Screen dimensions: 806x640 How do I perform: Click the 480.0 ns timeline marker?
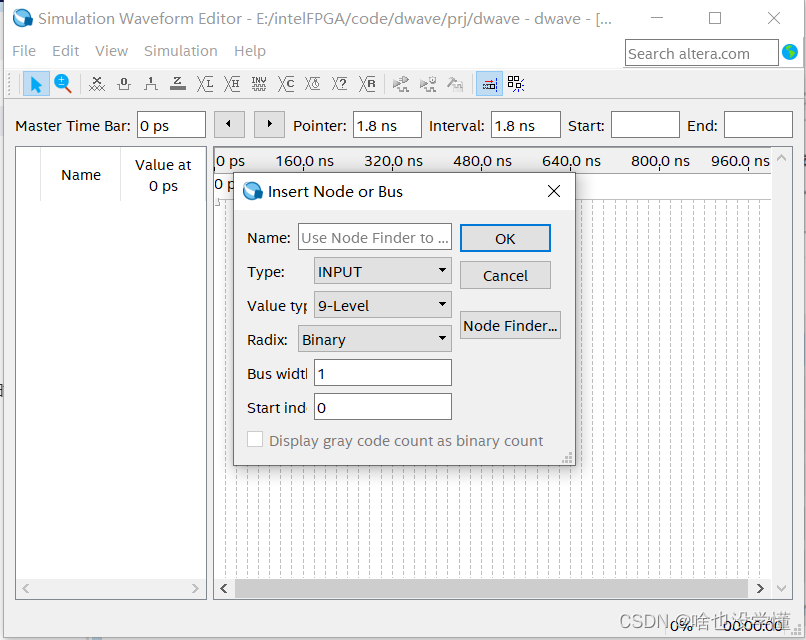[482, 161]
